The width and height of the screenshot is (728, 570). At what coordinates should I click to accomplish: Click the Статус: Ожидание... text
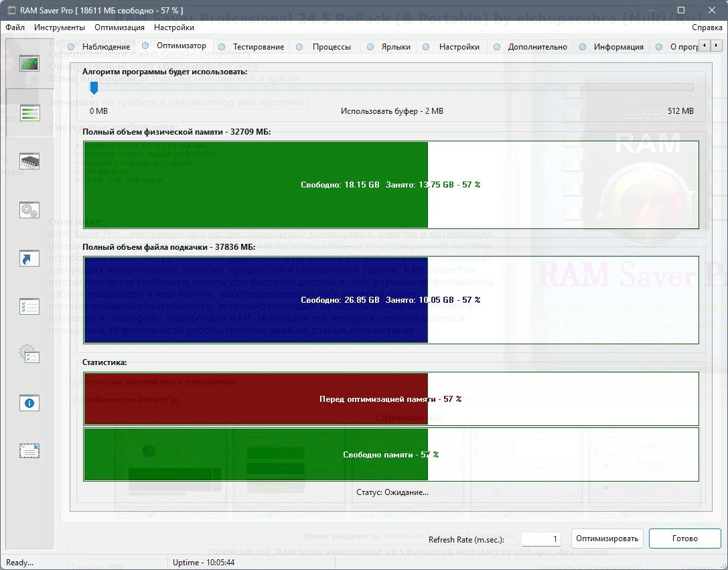click(392, 492)
